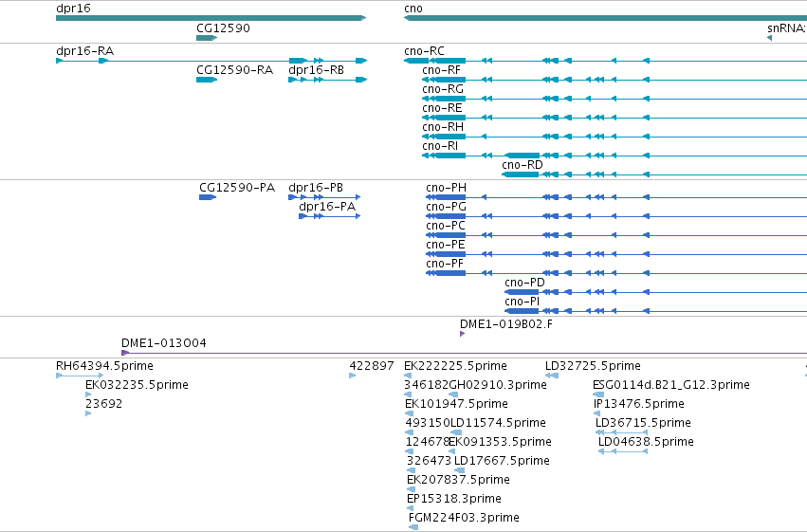Select feature 346182
Viewport: 807px width, 532px height.
(x=408, y=394)
